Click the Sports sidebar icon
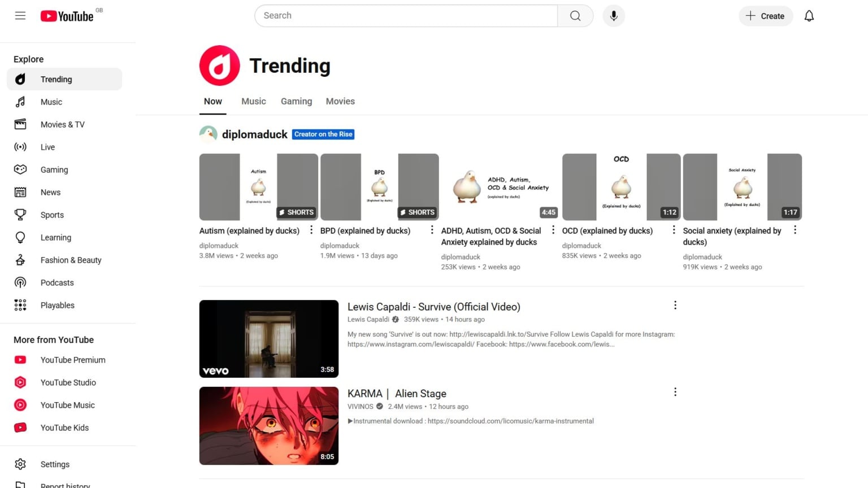The image size is (868, 488). click(x=20, y=215)
